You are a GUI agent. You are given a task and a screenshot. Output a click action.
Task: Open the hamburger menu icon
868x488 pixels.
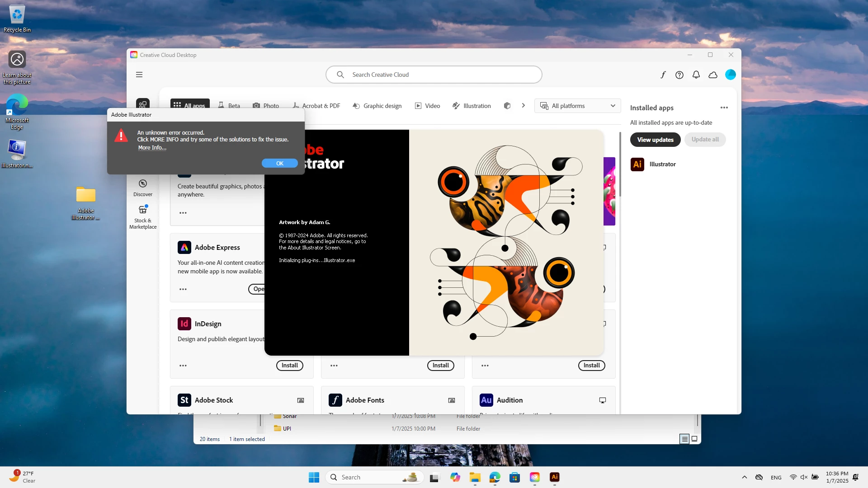pos(139,75)
